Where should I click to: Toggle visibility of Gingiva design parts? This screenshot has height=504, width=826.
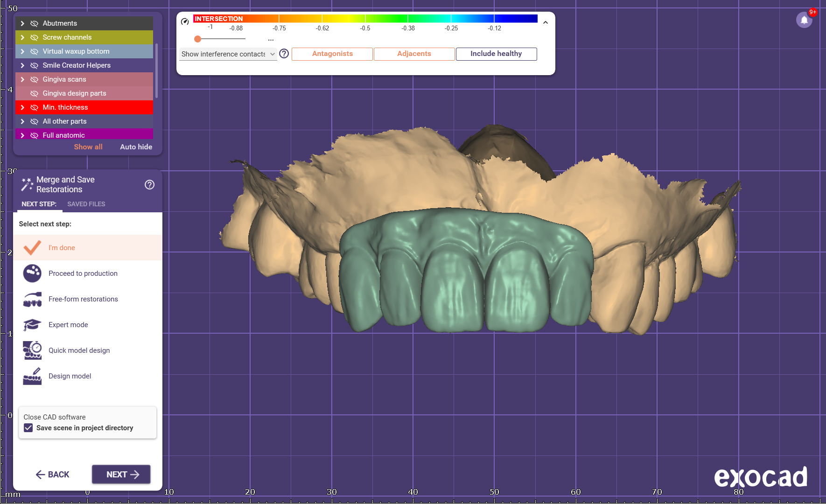pos(34,93)
